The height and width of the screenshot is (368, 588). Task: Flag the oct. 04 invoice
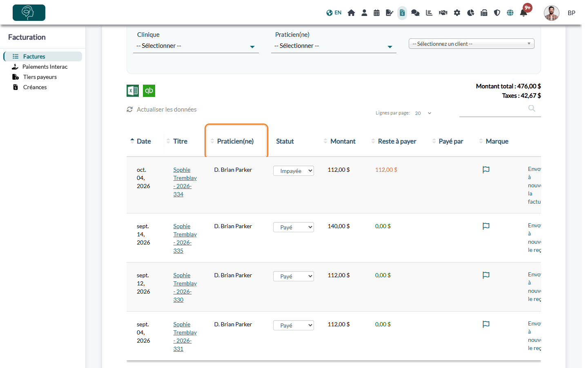486,170
